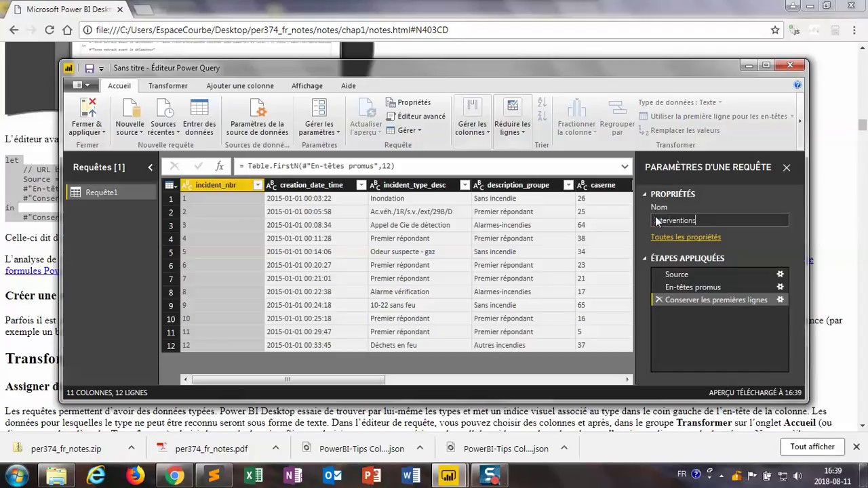Open the Power Query help icon
This screenshot has width=868, height=488.
click(797, 85)
